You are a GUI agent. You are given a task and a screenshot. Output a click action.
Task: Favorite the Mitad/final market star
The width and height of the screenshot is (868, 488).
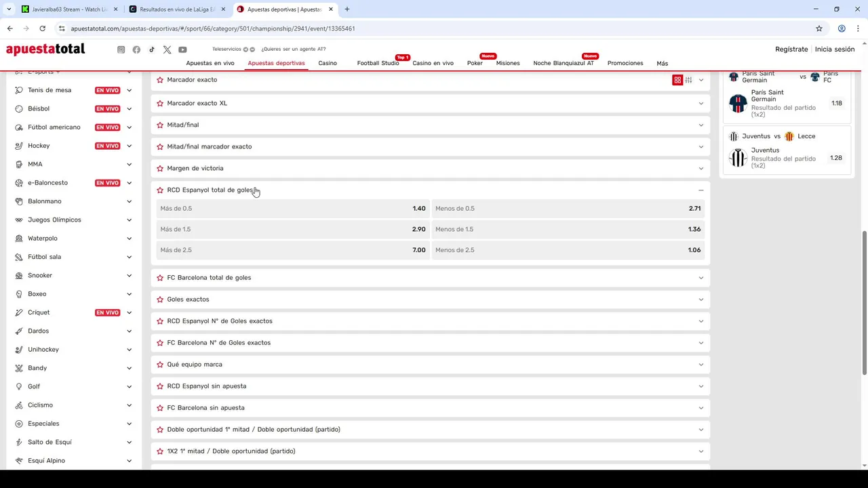pyautogui.click(x=160, y=125)
